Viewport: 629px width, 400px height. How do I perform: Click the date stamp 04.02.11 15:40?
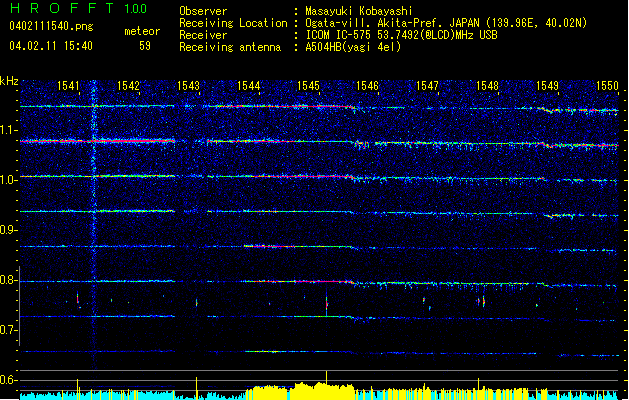coord(51,46)
